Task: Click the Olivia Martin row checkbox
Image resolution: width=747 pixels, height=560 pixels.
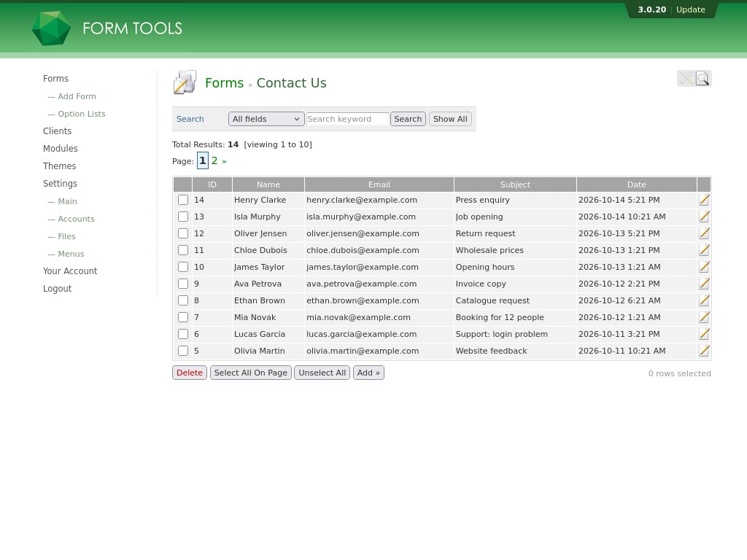Action: point(183,351)
